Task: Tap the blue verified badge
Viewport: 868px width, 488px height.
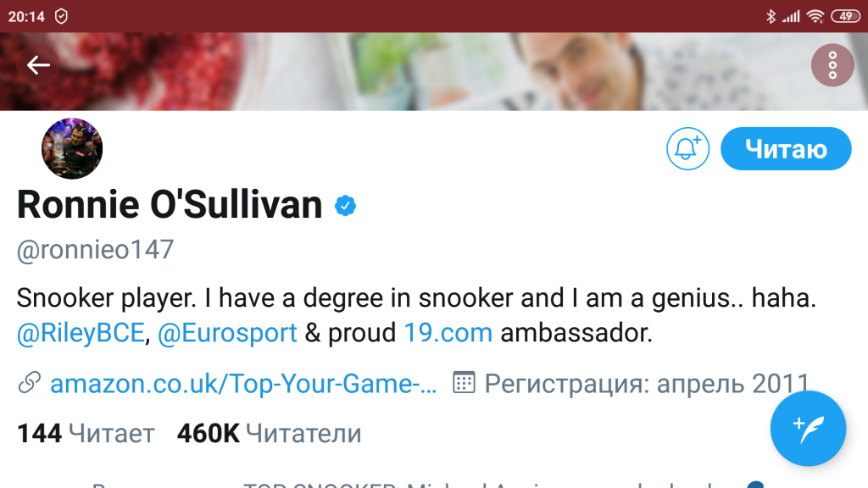Action: (345, 206)
